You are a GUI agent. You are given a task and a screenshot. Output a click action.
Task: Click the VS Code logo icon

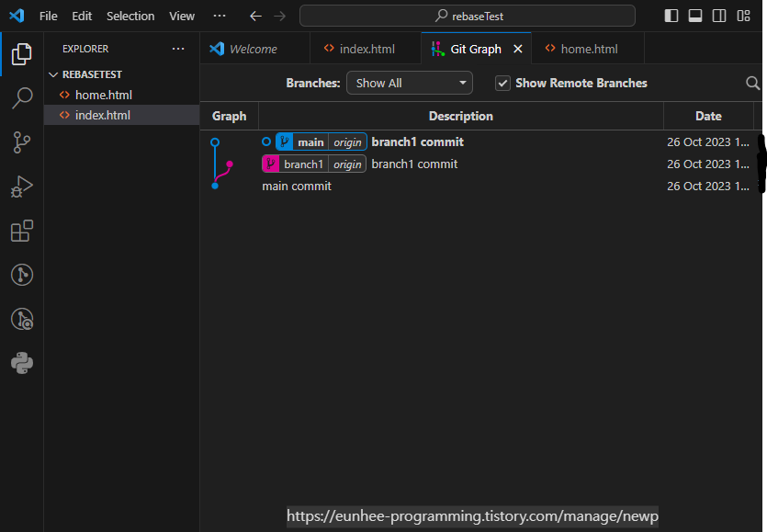pos(17,16)
